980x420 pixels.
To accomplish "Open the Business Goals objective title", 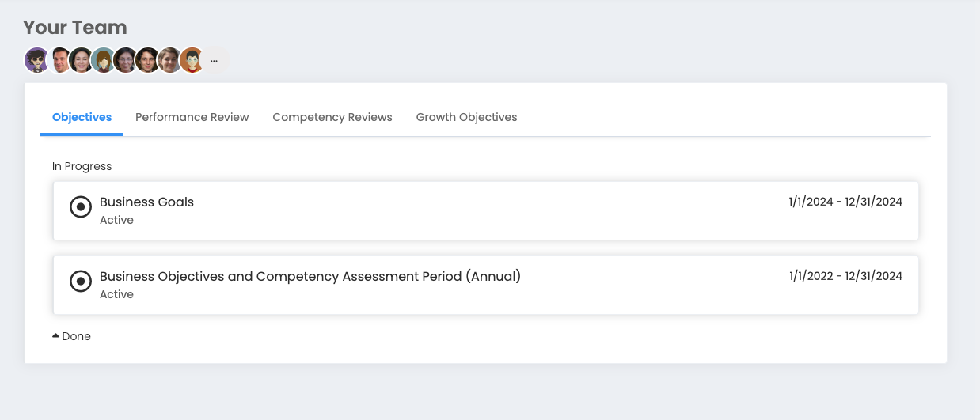I will [x=146, y=202].
